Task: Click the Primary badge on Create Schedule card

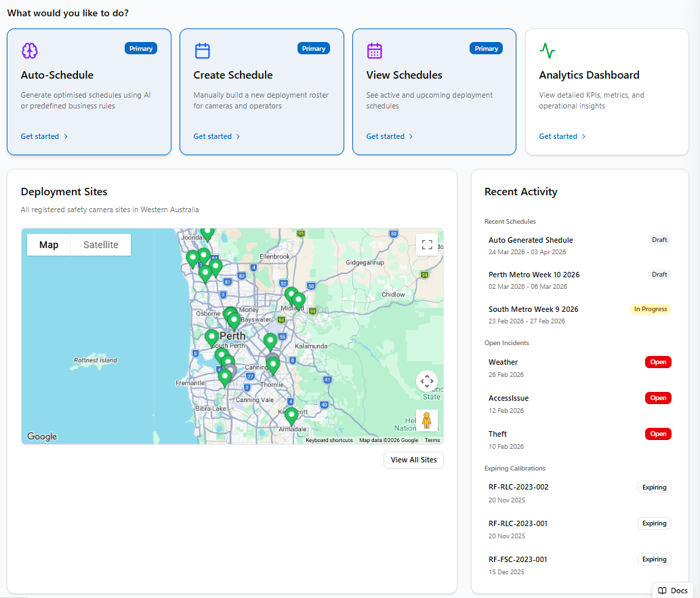Action: pyautogui.click(x=314, y=49)
